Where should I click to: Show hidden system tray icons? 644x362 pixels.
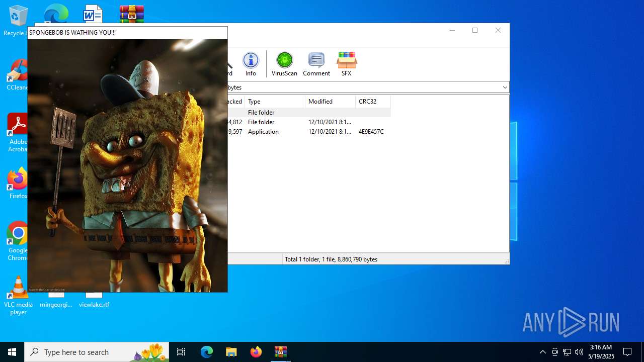pos(542,352)
